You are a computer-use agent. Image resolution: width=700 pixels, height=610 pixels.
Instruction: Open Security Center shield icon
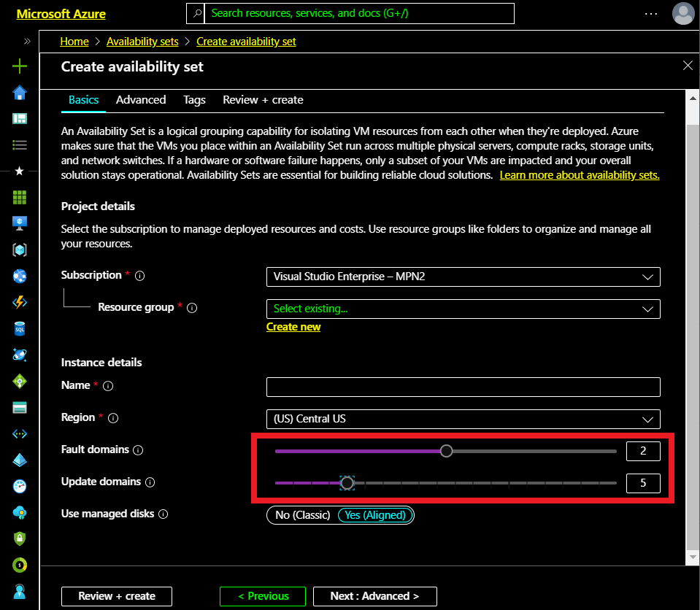pyautogui.click(x=20, y=539)
